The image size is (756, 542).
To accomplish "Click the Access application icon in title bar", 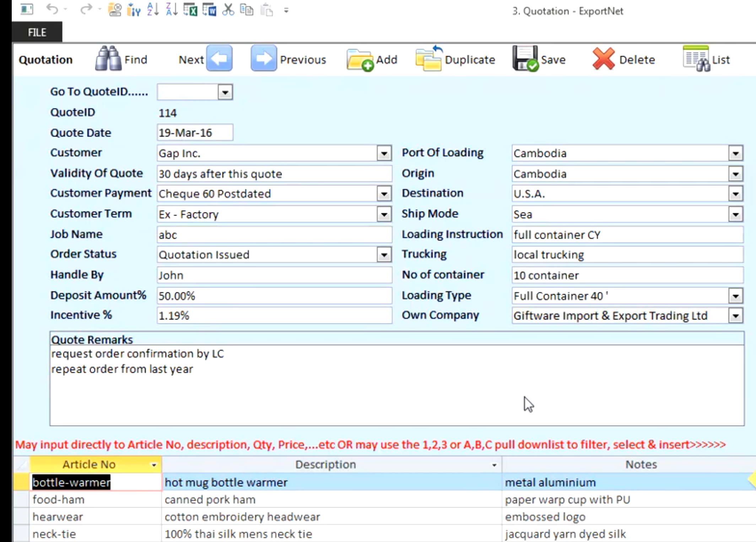I will (27, 9).
